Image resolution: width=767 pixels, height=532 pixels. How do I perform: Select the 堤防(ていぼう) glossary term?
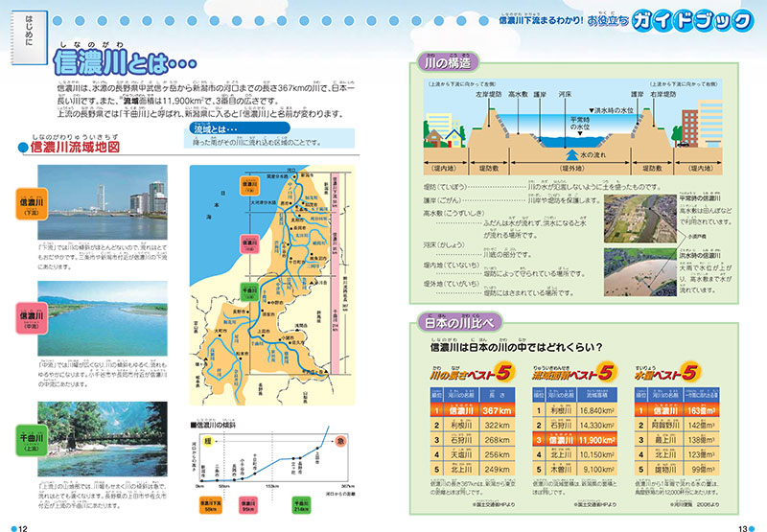click(x=445, y=187)
